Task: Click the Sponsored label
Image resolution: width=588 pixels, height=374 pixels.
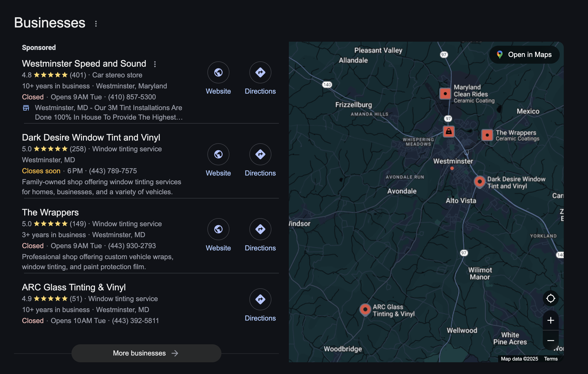Action: point(39,48)
